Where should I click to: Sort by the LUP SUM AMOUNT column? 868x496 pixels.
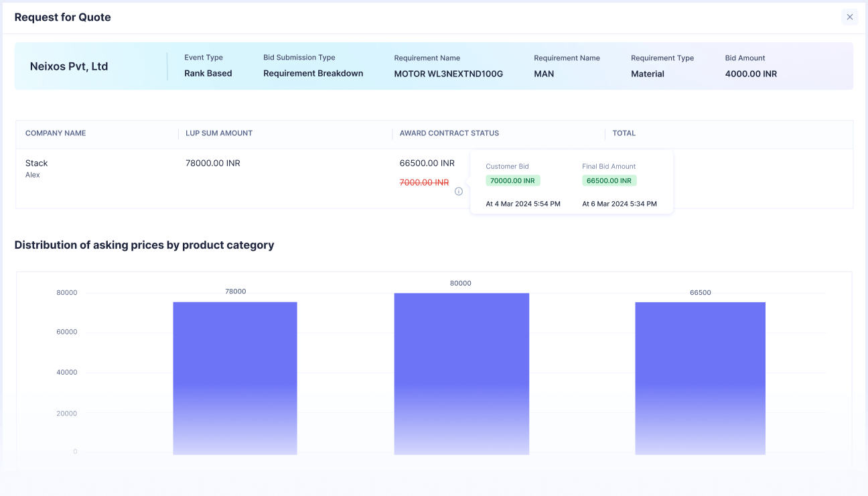(219, 133)
